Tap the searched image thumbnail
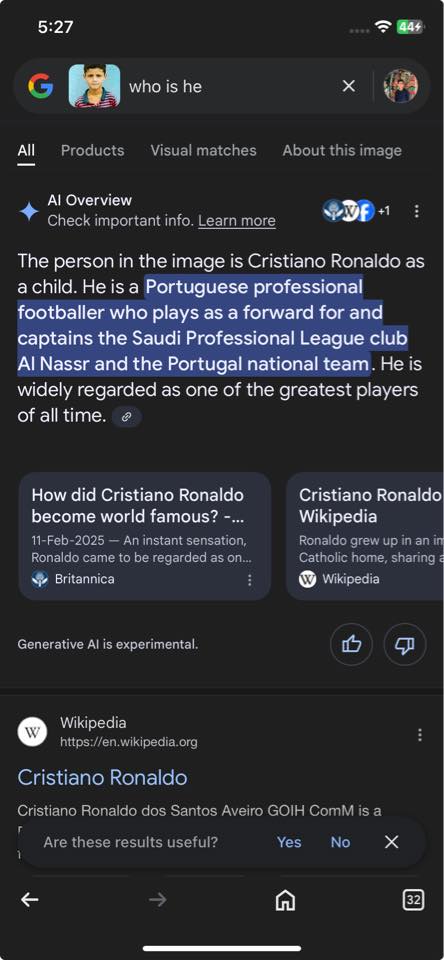 click(x=94, y=86)
